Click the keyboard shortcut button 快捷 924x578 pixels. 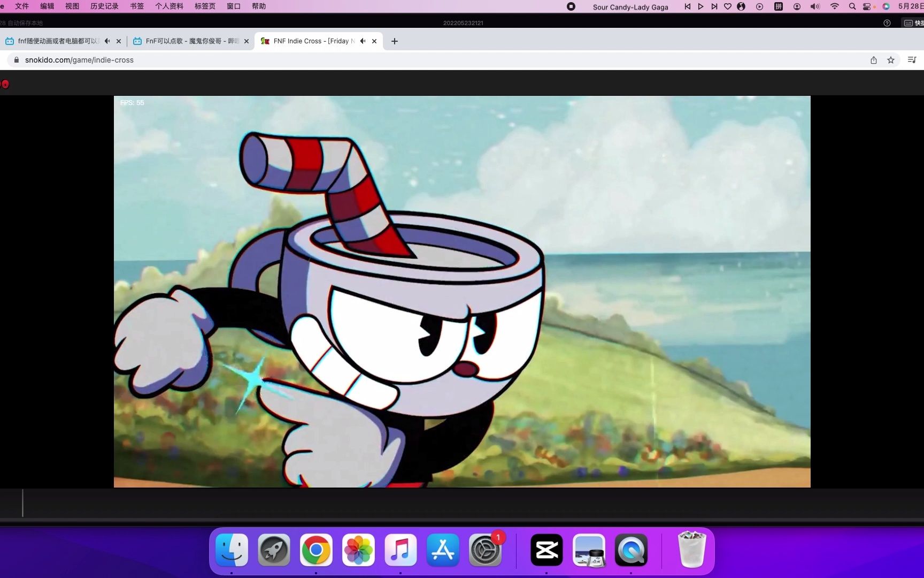point(913,23)
